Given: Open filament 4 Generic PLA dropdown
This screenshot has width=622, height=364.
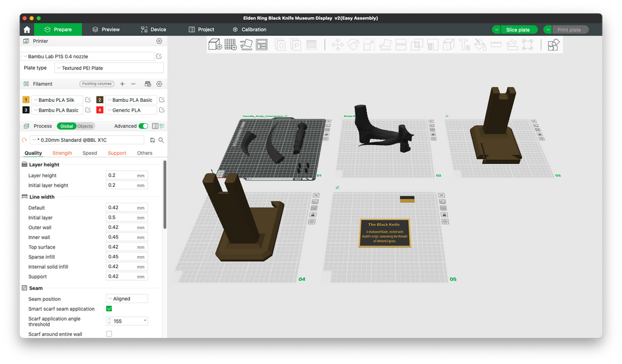Looking at the screenshot, I should (131, 110).
